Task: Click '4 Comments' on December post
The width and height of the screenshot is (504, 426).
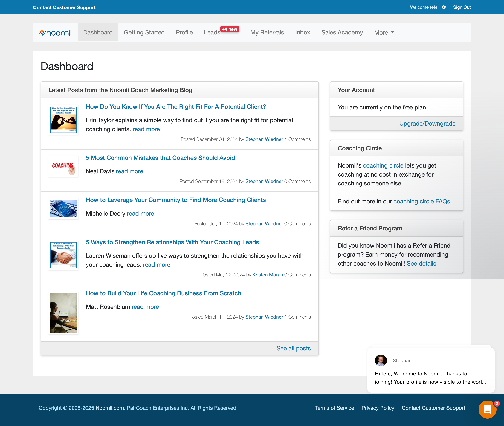Action: click(x=298, y=139)
